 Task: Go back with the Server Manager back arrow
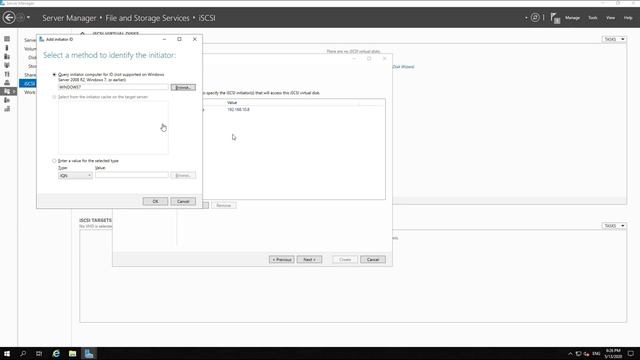pos(9,18)
